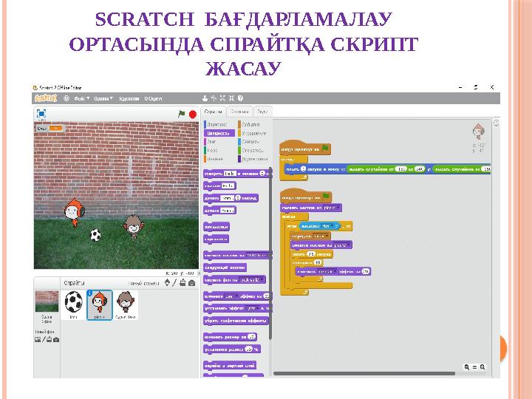
Task: Select the monkey sprite thumbnail
Action: point(125,304)
